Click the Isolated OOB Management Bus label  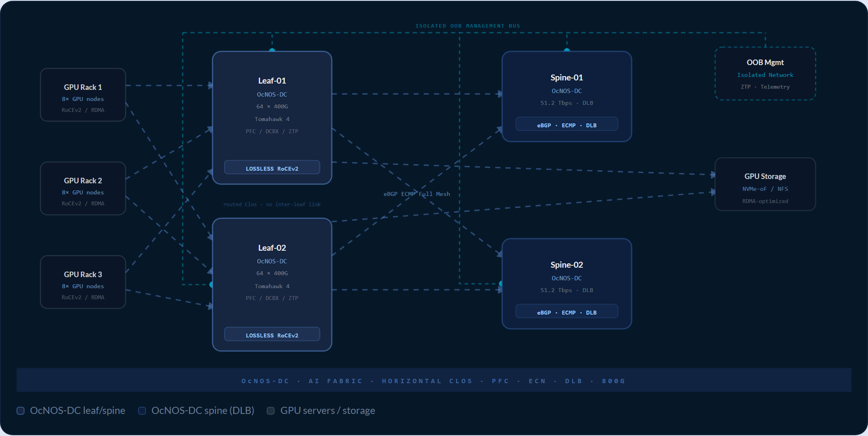pos(468,26)
